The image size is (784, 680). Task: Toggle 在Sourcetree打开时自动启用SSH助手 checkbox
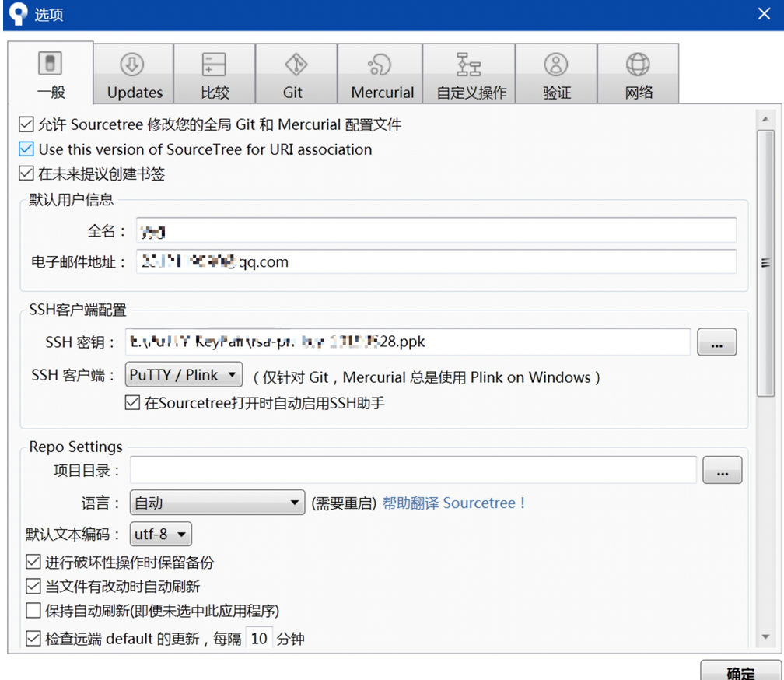[x=132, y=402]
